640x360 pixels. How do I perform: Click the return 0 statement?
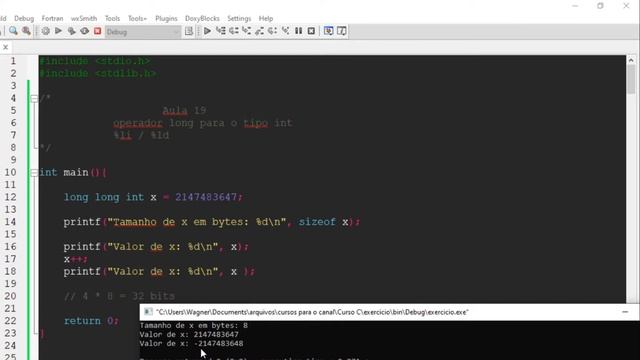[x=91, y=321]
